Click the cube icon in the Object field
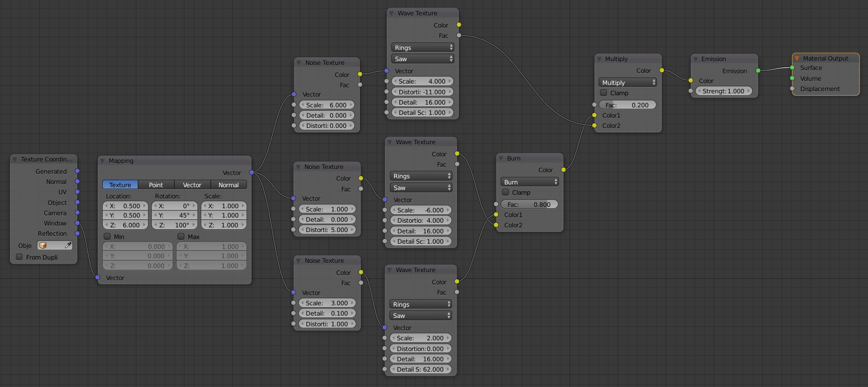The image size is (868, 387). click(x=43, y=246)
